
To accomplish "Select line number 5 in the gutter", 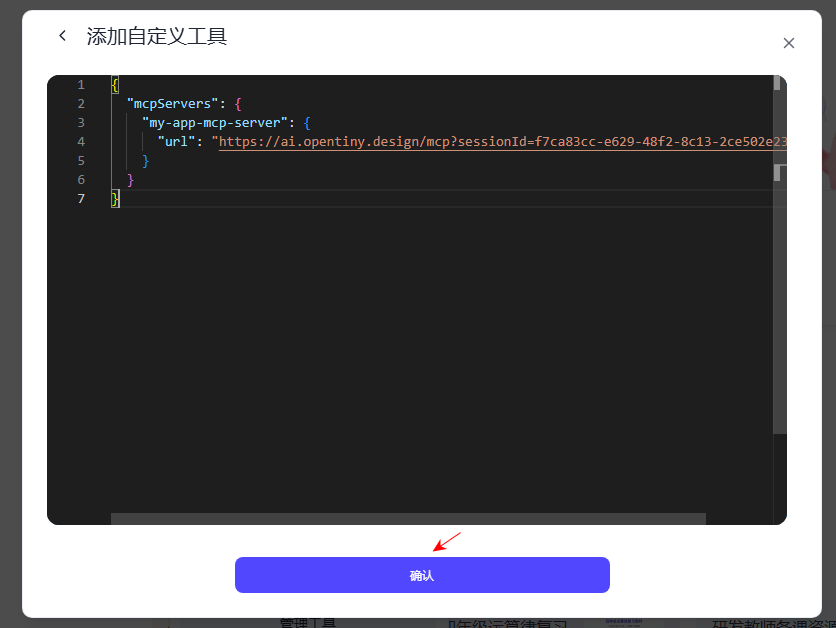I will (x=81, y=161).
